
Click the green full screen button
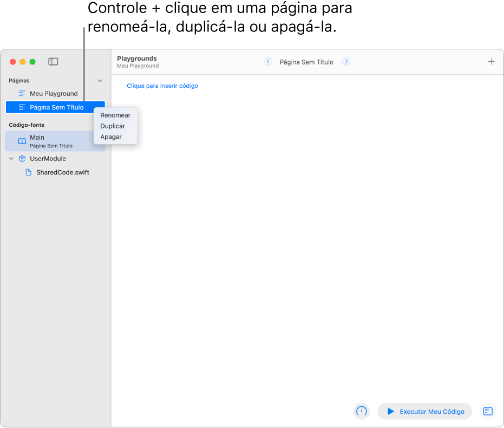[32, 62]
